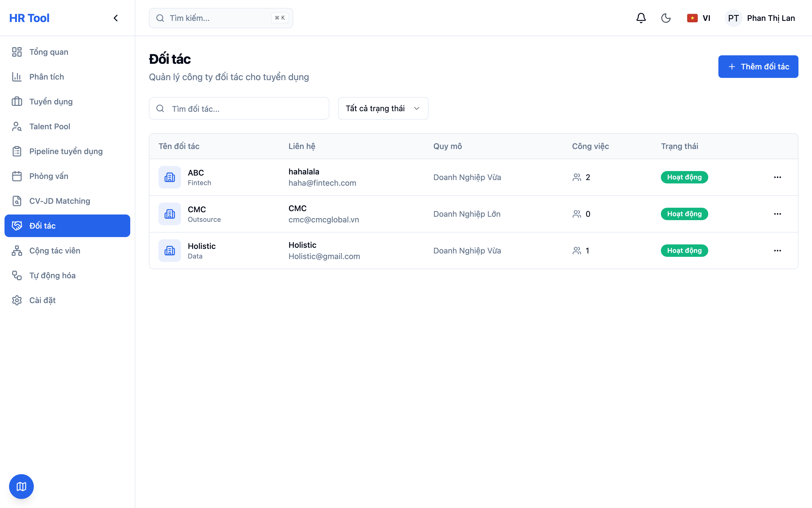The image size is (812, 508).
Task: Click the Pipeline clipboard icon
Action: click(17, 151)
